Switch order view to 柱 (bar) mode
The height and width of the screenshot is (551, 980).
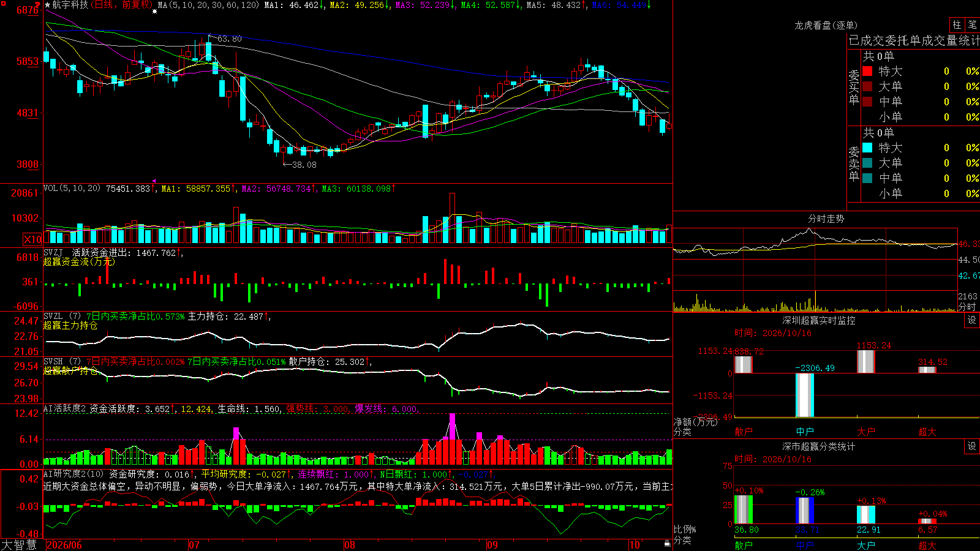pyautogui.click(x=957, y=25)
